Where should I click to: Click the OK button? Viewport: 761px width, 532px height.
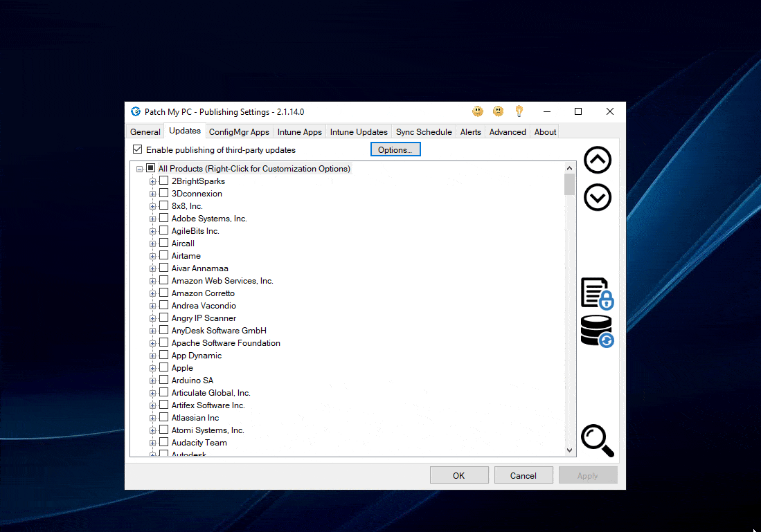coord(459,475)
